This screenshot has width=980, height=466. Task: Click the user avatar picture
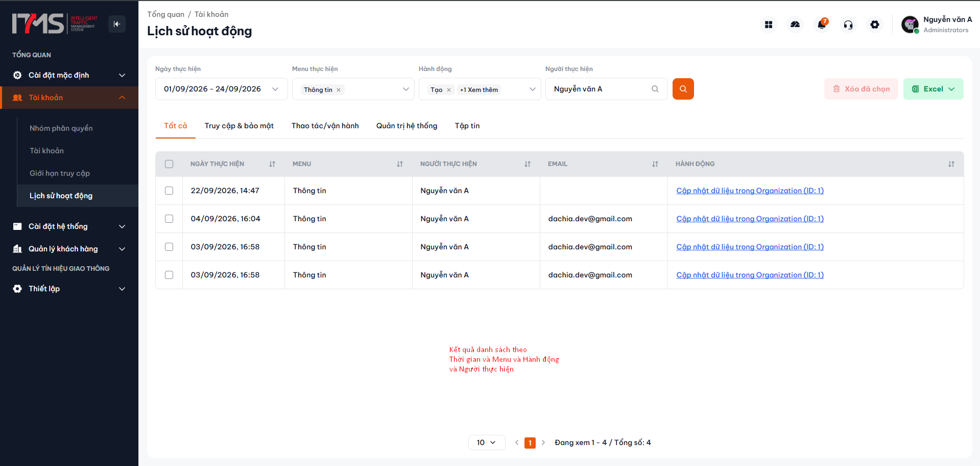pyautogui.click(x=910, y=25)
